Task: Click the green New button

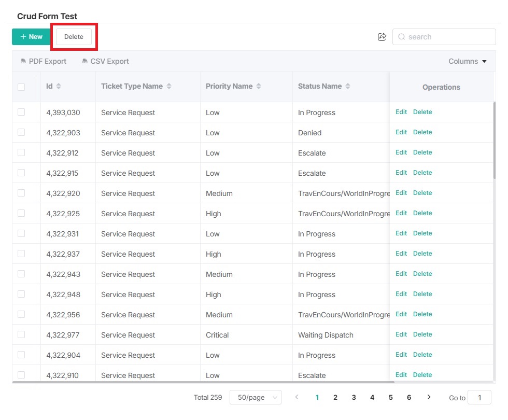Action: [x=31, y=37]
